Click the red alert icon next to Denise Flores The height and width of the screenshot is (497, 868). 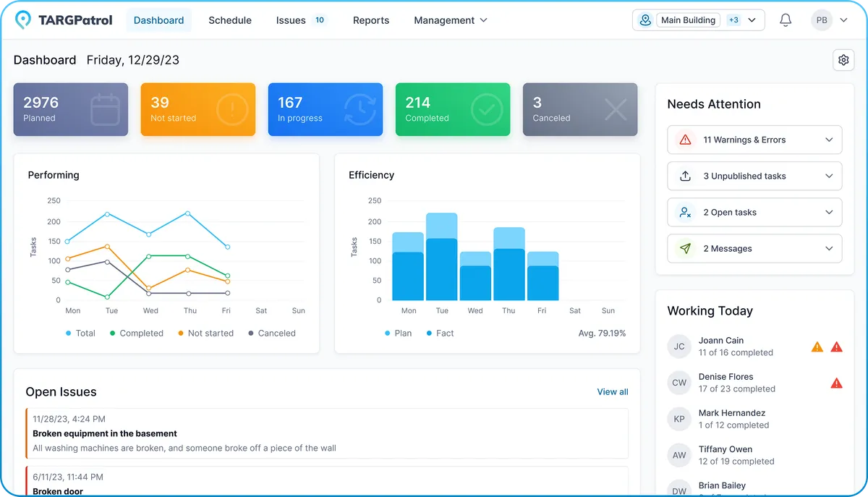837,383
